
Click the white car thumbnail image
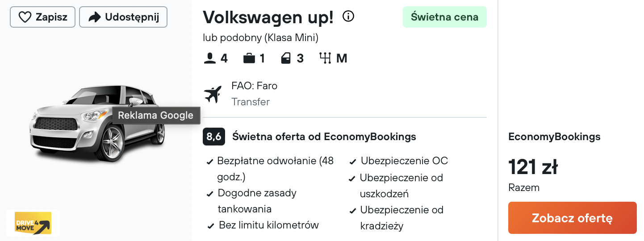[97, 123]
